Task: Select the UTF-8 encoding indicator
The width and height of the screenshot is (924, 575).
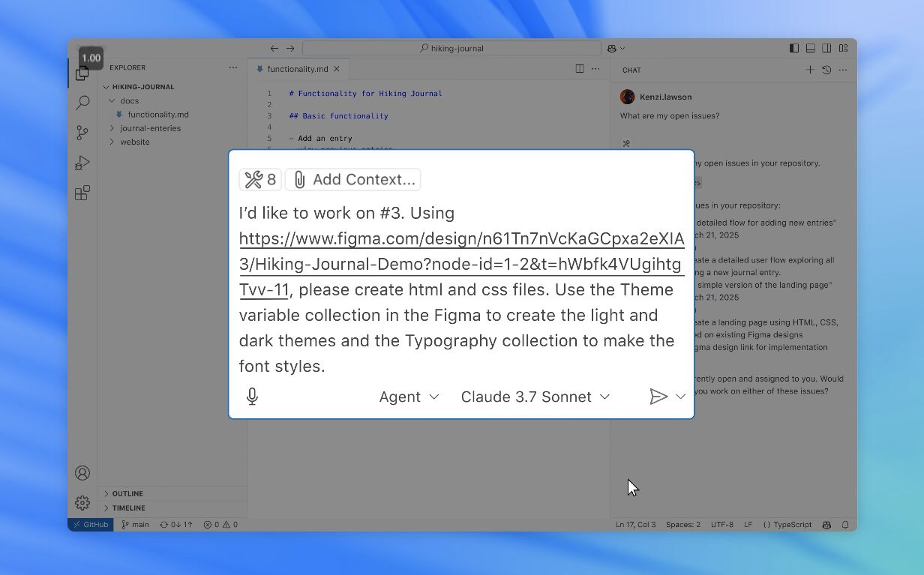Action: click(x=722, y=525)
